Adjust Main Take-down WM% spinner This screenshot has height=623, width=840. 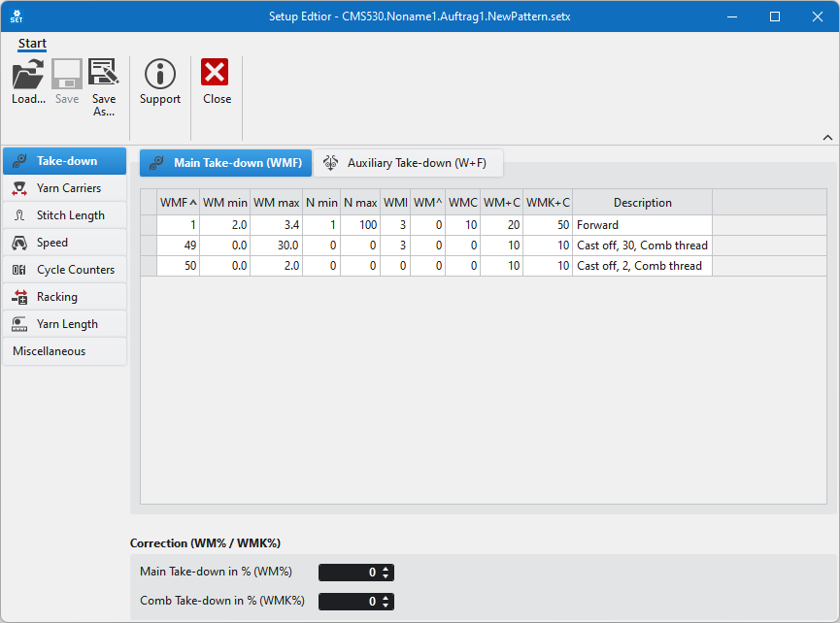386,573
